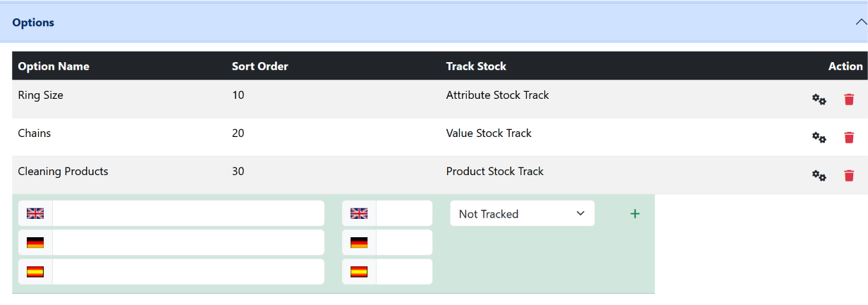The width and height of the screenshot is (868, 305).
Task: Delete the Chains option
Action: click(849, 138)
